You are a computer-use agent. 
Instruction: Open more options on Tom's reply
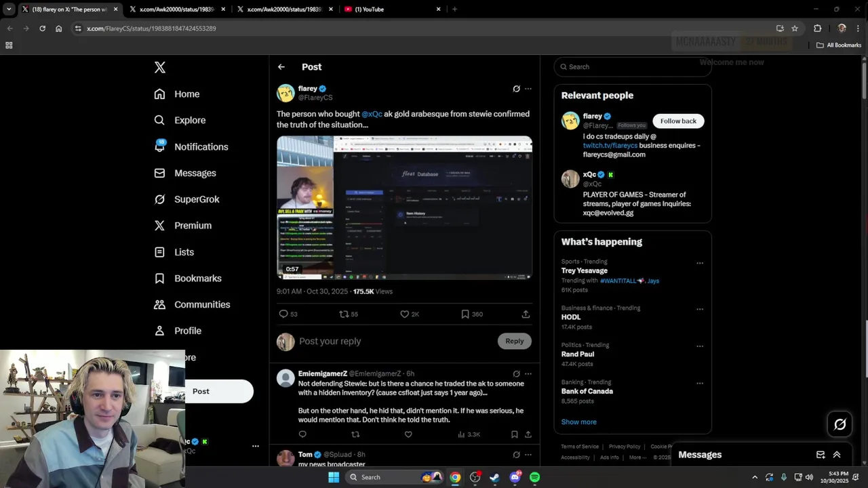528,455
